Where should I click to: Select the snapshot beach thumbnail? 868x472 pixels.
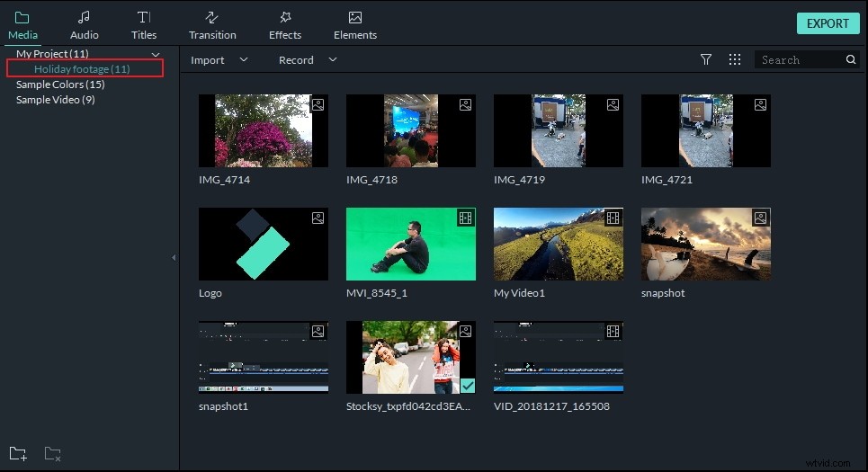coord(706,244)
